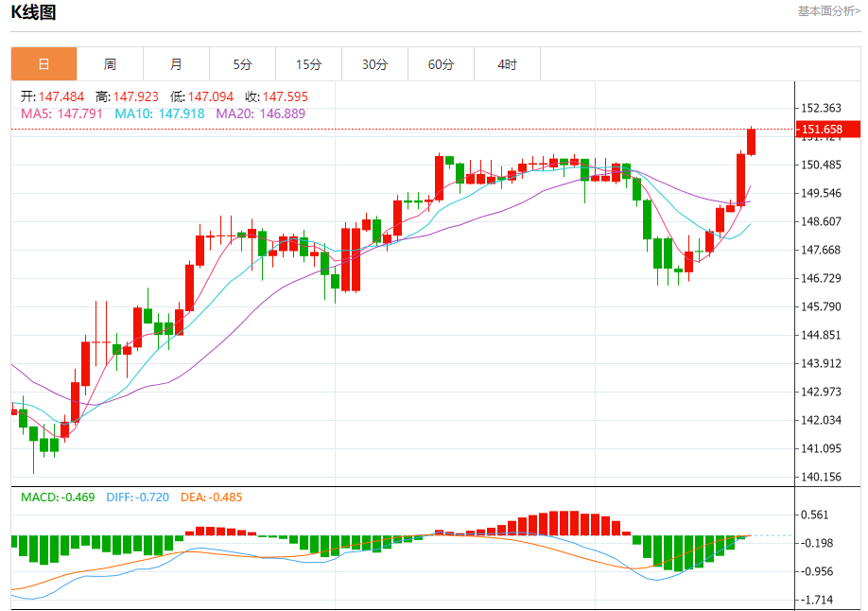Click the rightmost red candlestick
The width and height of the screenshot is (868, 611).
(752, 141)
